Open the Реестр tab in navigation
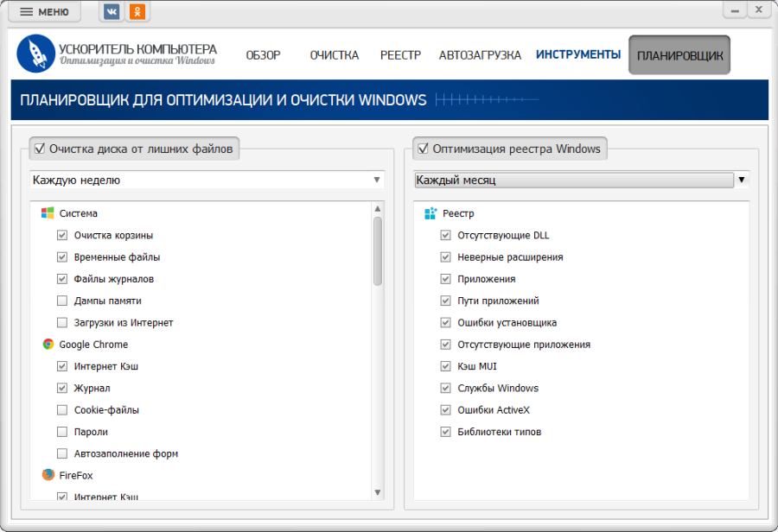 pyautogui.click(x=400, y=54)
